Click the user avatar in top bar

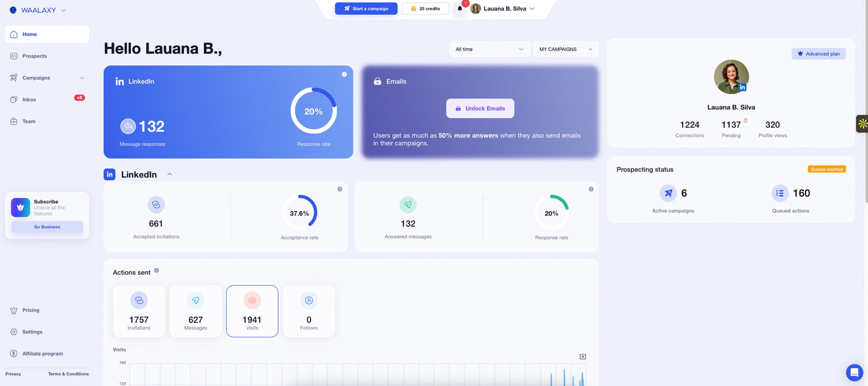pyautogui.click(x=476, y=9)
